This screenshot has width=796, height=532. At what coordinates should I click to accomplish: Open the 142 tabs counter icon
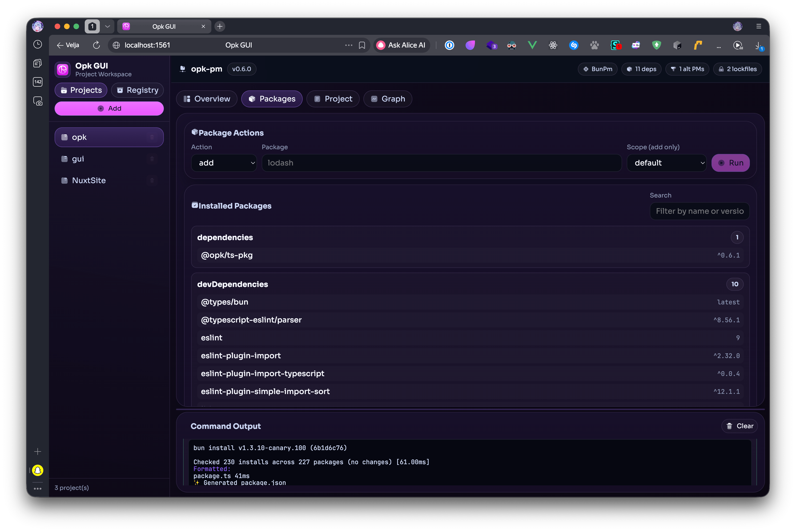tap(38, 82)
